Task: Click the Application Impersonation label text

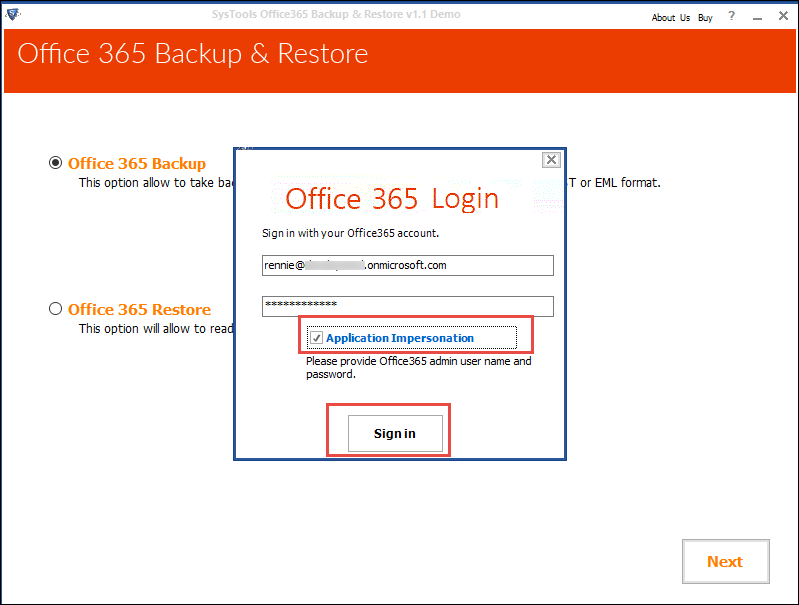Action: (400, 338)
